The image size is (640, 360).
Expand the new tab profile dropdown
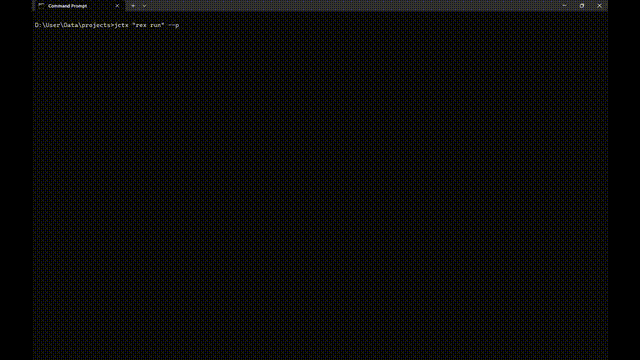pyautogui.click(x=144, y=6)
